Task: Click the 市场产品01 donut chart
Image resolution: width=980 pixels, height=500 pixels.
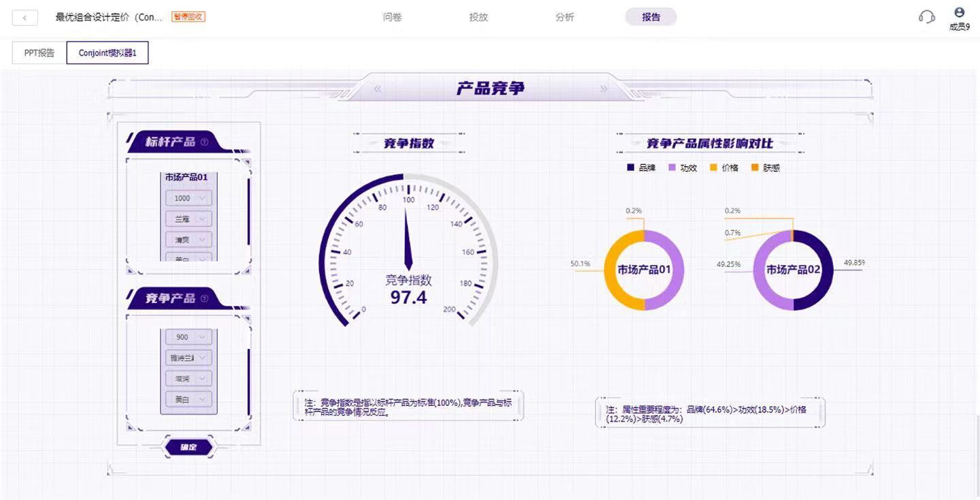Action: (x=644, y=270)
